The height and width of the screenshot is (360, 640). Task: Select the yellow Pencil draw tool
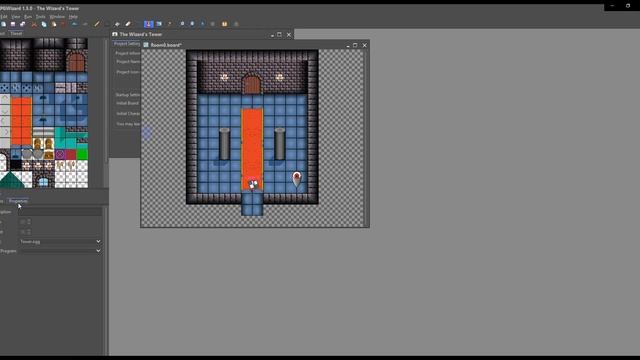[97, 24]
